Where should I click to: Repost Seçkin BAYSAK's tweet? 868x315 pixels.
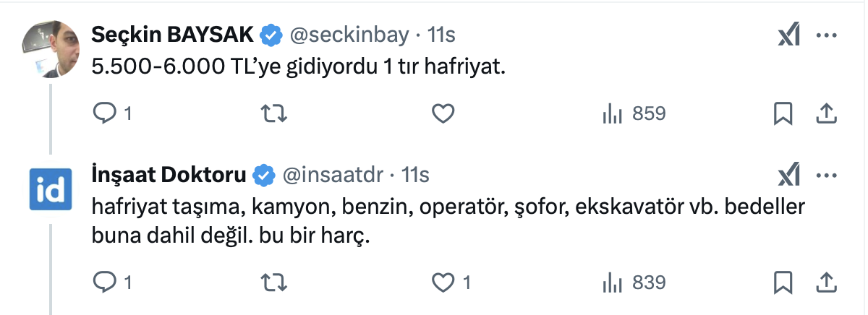274,113
